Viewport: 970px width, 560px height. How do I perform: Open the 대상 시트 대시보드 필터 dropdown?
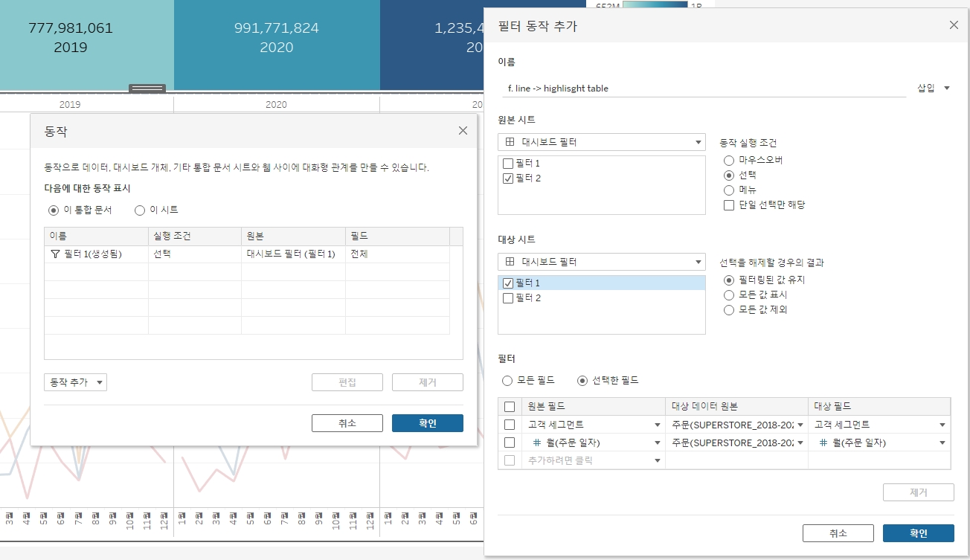click(601, 262)
